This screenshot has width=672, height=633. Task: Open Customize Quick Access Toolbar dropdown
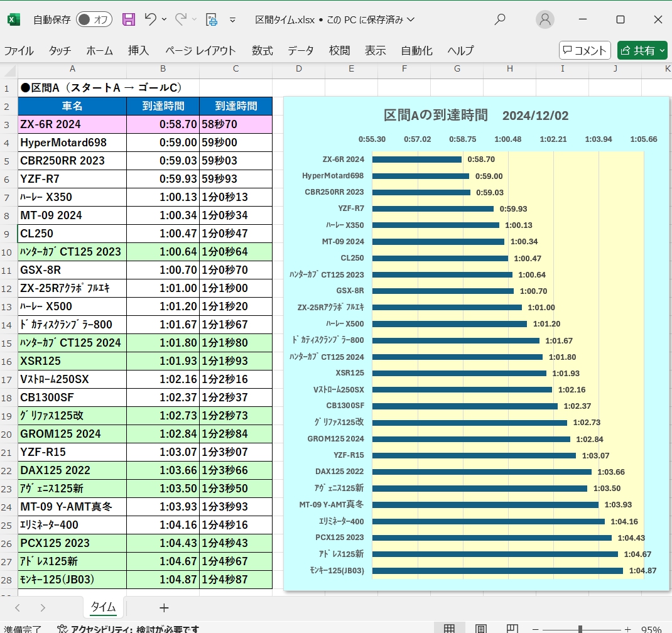coord(233,19)
